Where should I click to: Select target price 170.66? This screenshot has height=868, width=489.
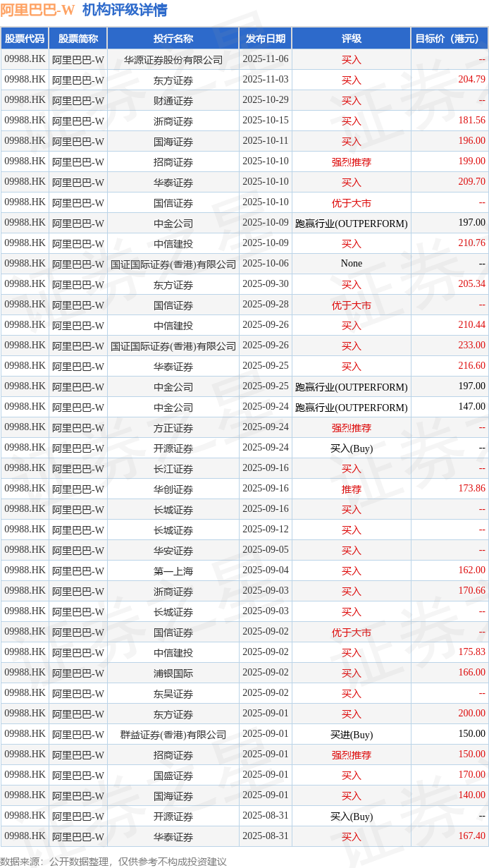point(471,591)
